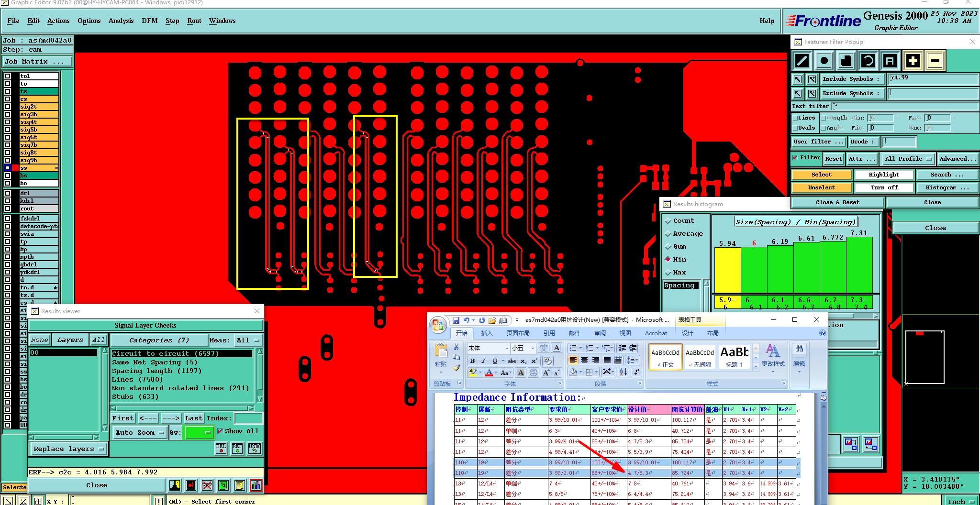This screenshot has width=980, height=505.
Task: Select the Average radio option
Action: click(x=668, y=233)
